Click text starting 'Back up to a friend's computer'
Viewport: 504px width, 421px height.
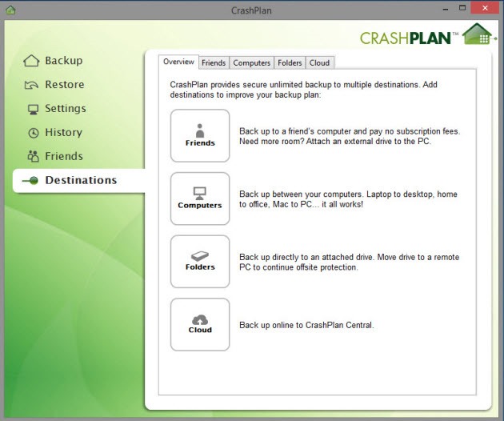[350, 136]
